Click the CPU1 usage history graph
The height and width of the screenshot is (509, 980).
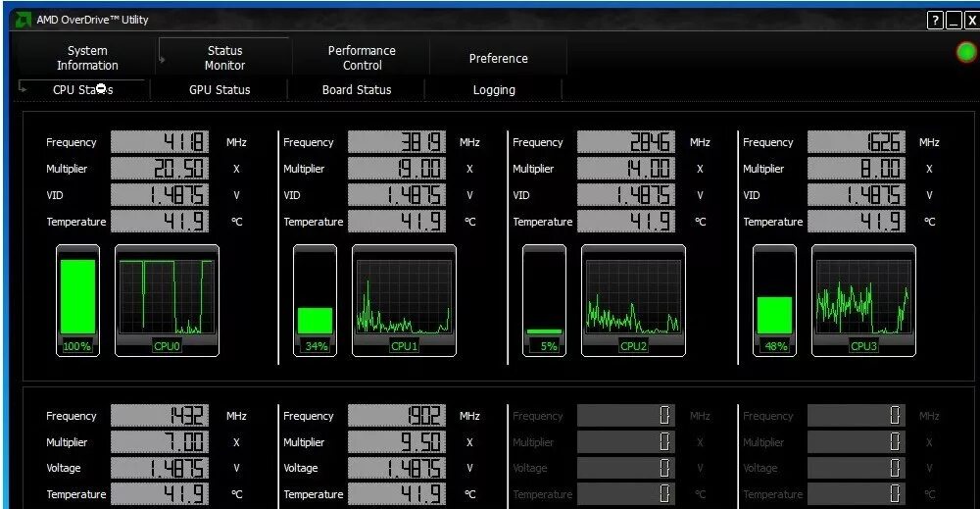pyautogui.click(x=404, y=297)
